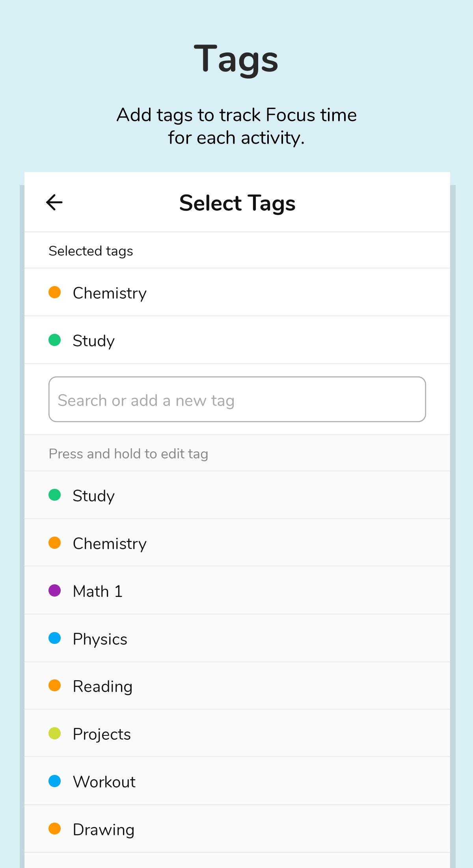Pick the Workout tag
Screen dimensions: 473x868
(x=104, y=782)
